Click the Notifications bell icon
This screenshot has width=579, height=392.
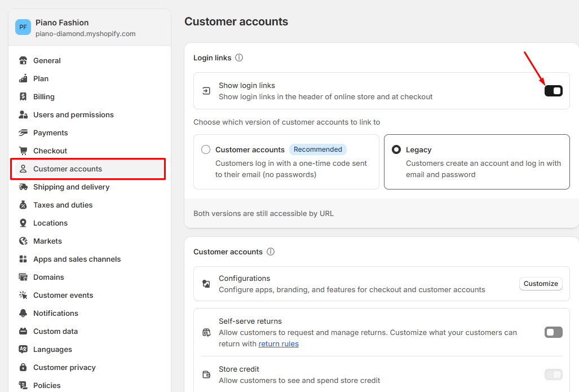tap(23, 313)
